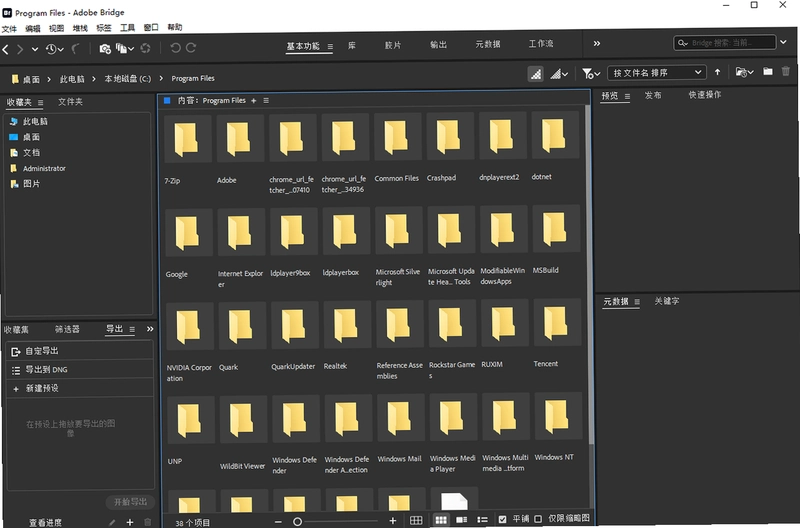Add a new content panel with the plus icon

254,100
